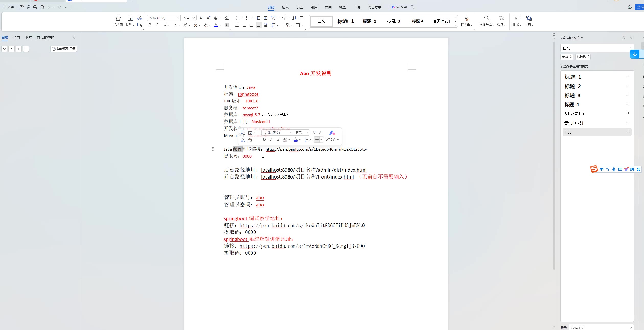This screenshot has height=330, width=644.
Task: Toggle Italic in the ribbon
Action: [157, 25]
